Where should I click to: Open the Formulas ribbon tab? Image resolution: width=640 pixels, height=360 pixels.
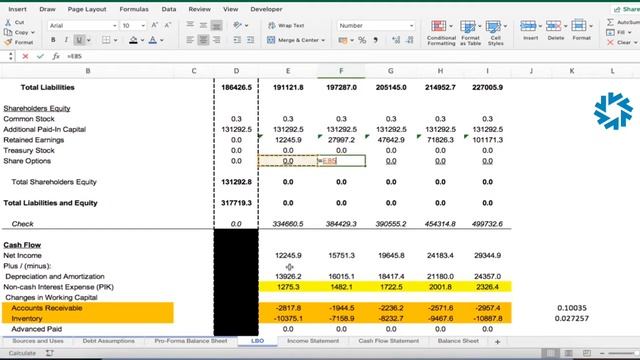click(134, 9)
